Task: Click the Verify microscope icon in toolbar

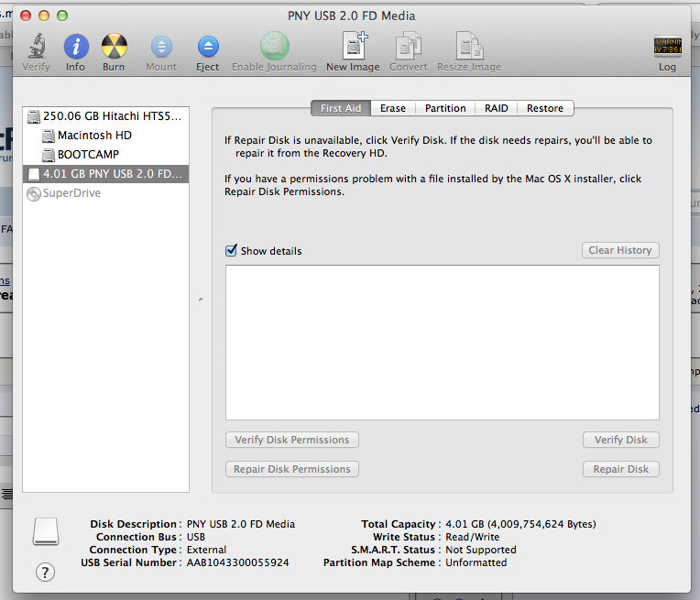Action: [x=37, y=46]
